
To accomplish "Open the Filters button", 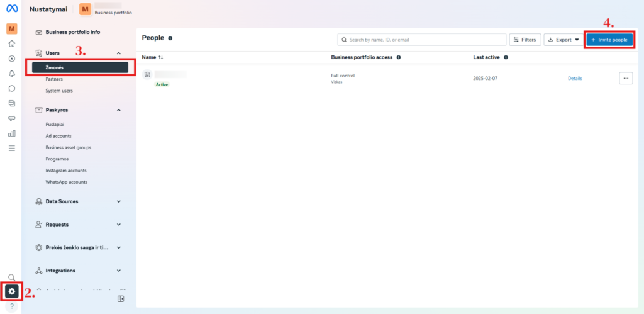I will (x=525, y=40).
